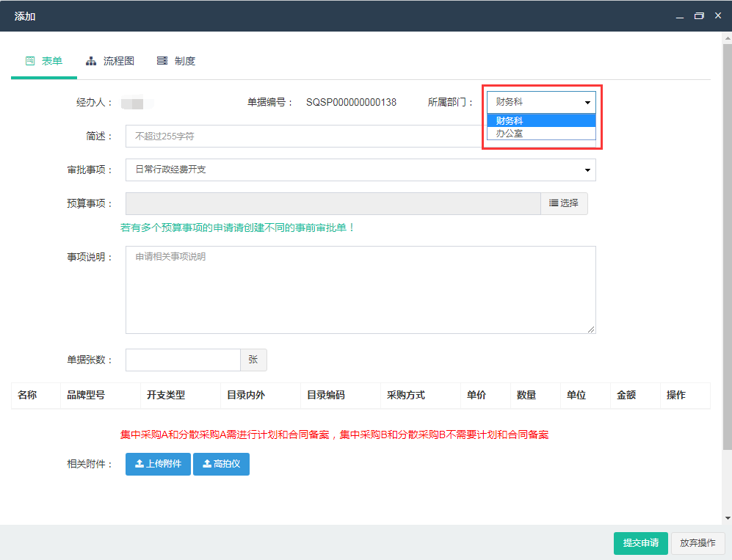Submit the form with 提交申请
This screenshot has height=560, width=732.
tap(640, 543)
